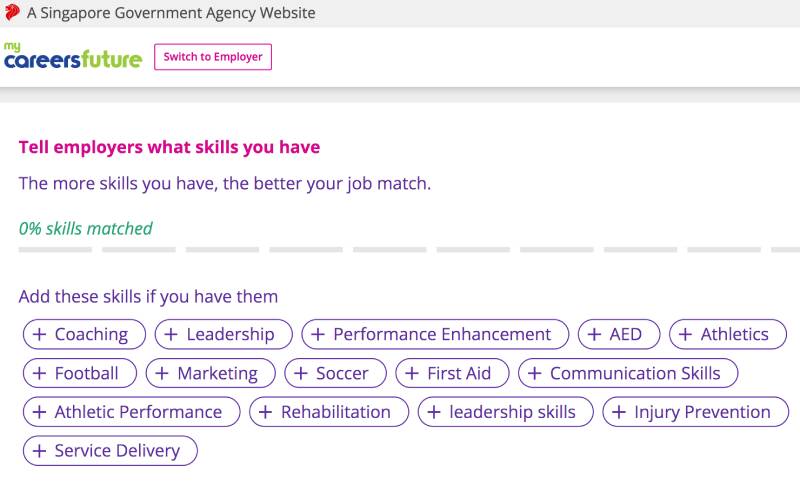This screenshot has width=800, height=486.
Task: Click the first skills matched progress segment
Action: tap(55, 249)
